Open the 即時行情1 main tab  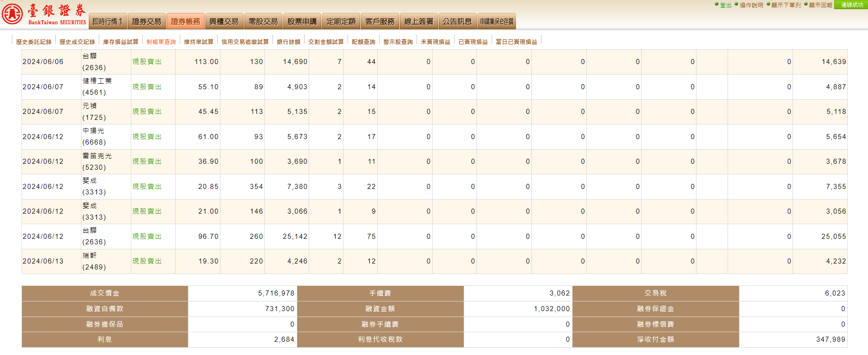click(x=107, y=22)
